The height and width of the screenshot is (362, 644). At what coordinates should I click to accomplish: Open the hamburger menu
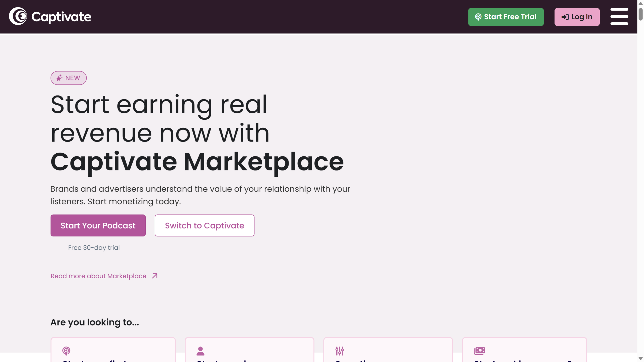[x=619, y=17]
